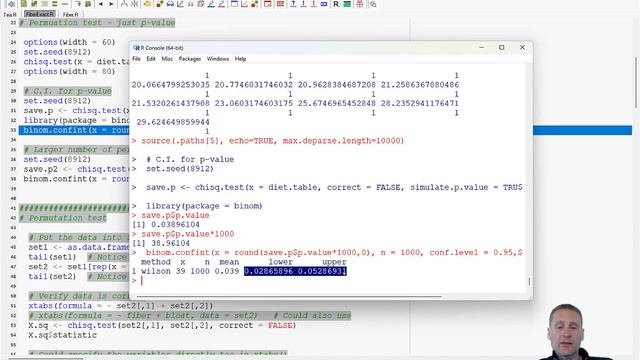Screen dimensions: 640x360
Task: Click the editor's vertical scrollbar thumb
Action: pyautogui.click(x=636, y=83)
